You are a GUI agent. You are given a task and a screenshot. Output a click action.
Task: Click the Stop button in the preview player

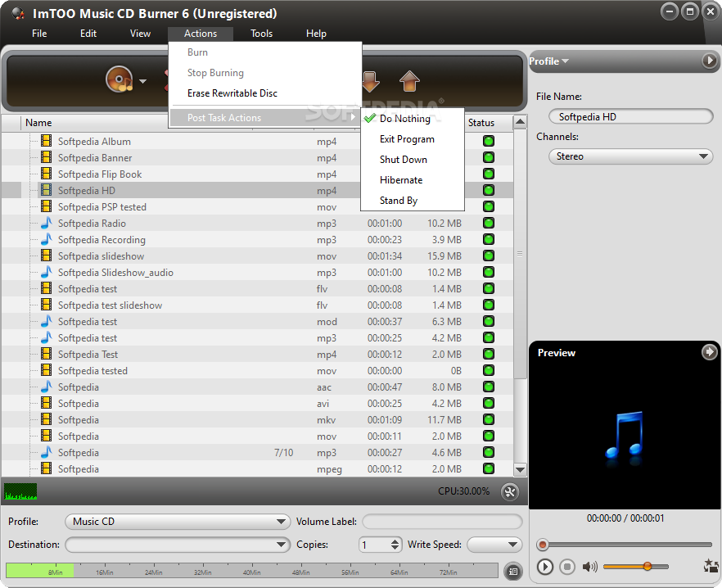(x=567, y=567)
